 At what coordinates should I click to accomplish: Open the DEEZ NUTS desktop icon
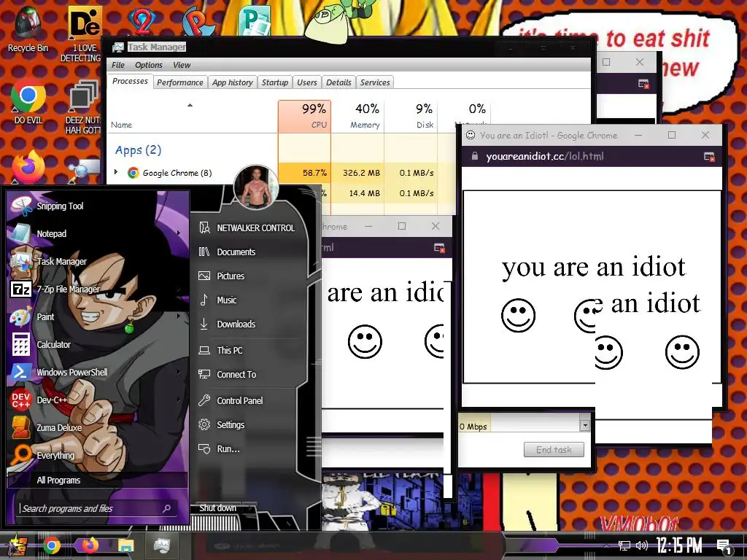coord(83,106)
